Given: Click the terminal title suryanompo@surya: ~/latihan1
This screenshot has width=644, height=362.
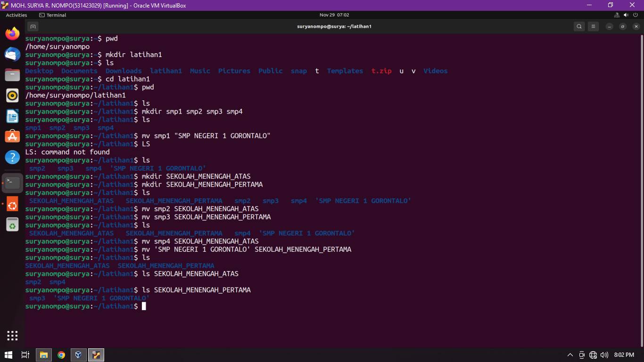Looking at the screenshot, I should coord(334,26).
